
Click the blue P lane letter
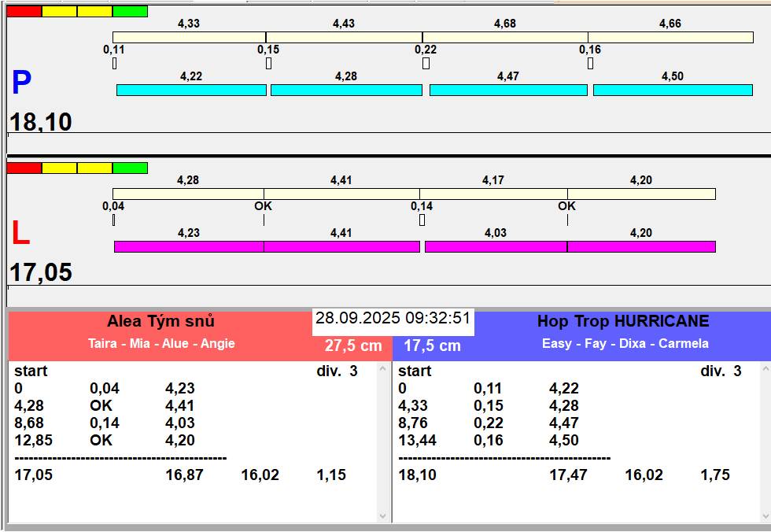tap(21, 83)
